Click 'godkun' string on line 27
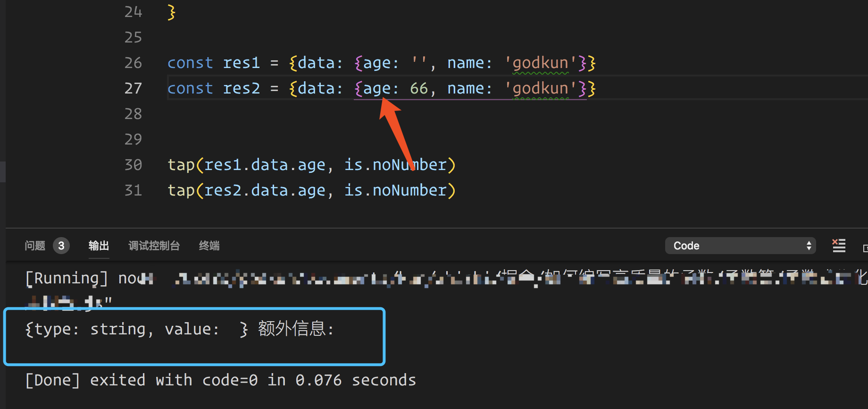Image resolution: width=868 pixels, height=409 pixels. pyautogui.click(x=540, y=88)
